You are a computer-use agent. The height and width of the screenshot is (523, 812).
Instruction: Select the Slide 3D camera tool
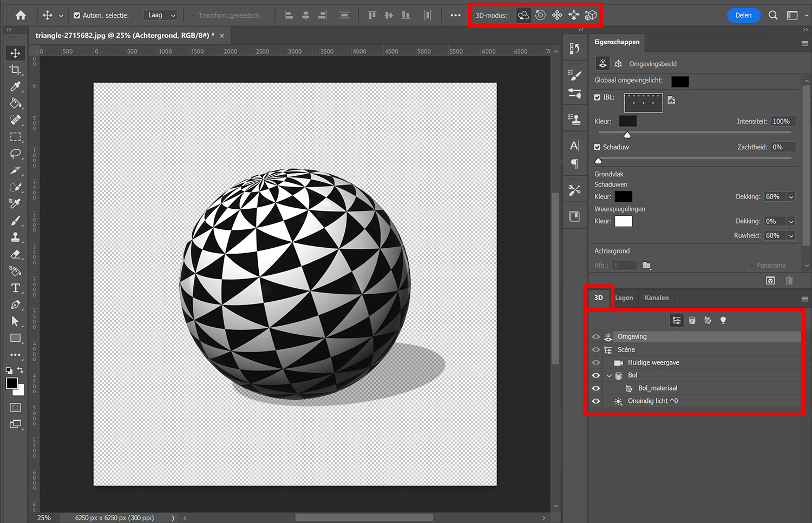click(x=573, y=15)
